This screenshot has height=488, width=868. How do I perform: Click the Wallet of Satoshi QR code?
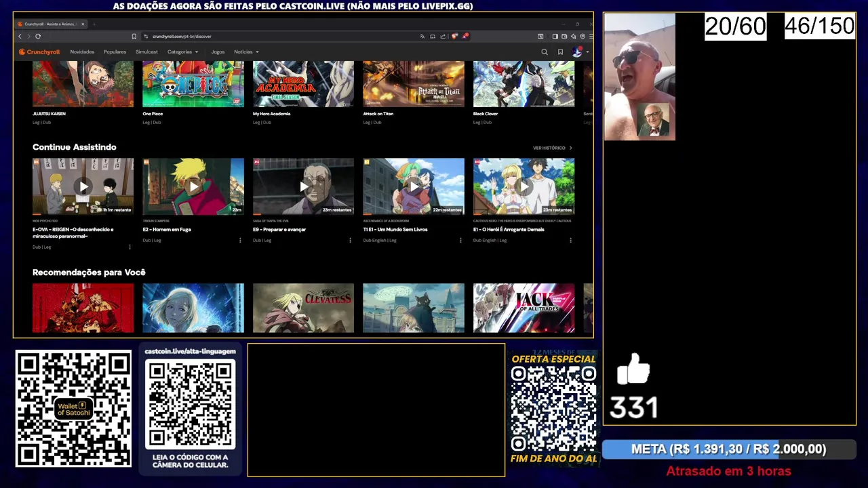click(x=73, y=409)
